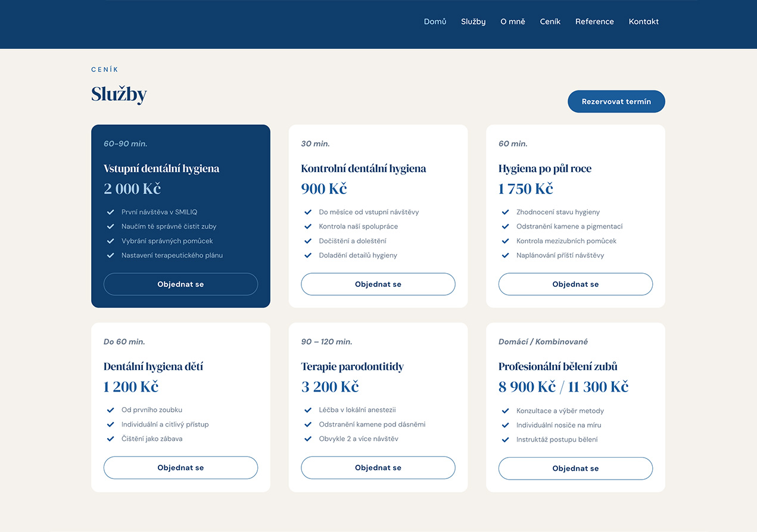Navigate to the O mně page
The width and height of the screenshot is (757, 532).
(x=512, y=21)
